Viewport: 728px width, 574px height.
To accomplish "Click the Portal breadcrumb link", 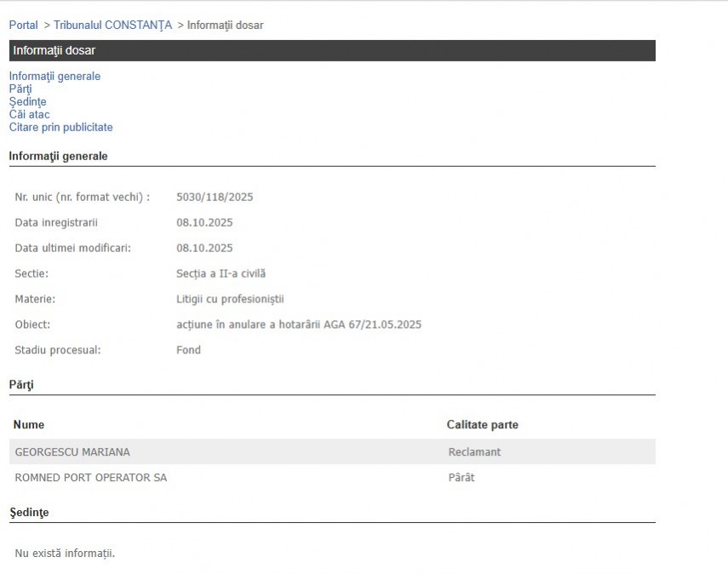I will tap(23, 26).
